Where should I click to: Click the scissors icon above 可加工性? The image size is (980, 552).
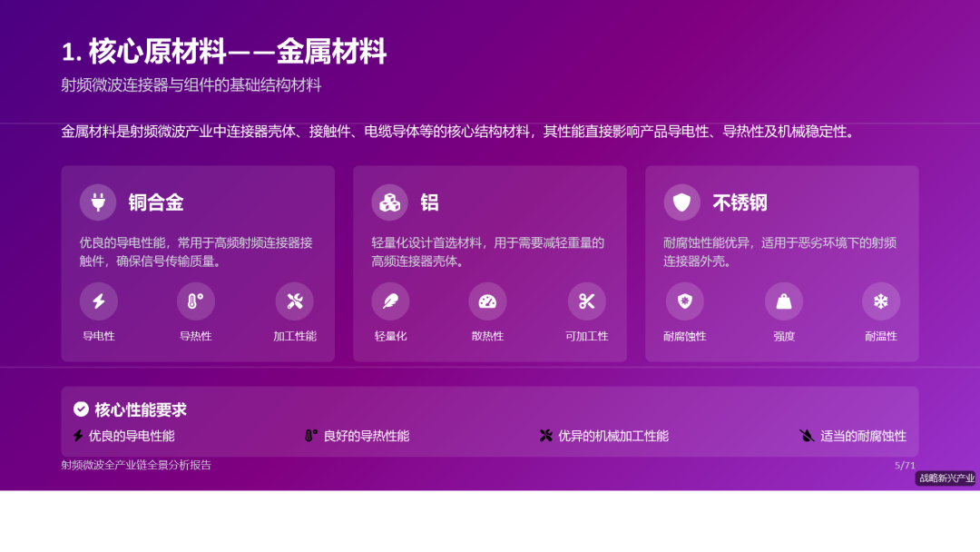(586, 301)
